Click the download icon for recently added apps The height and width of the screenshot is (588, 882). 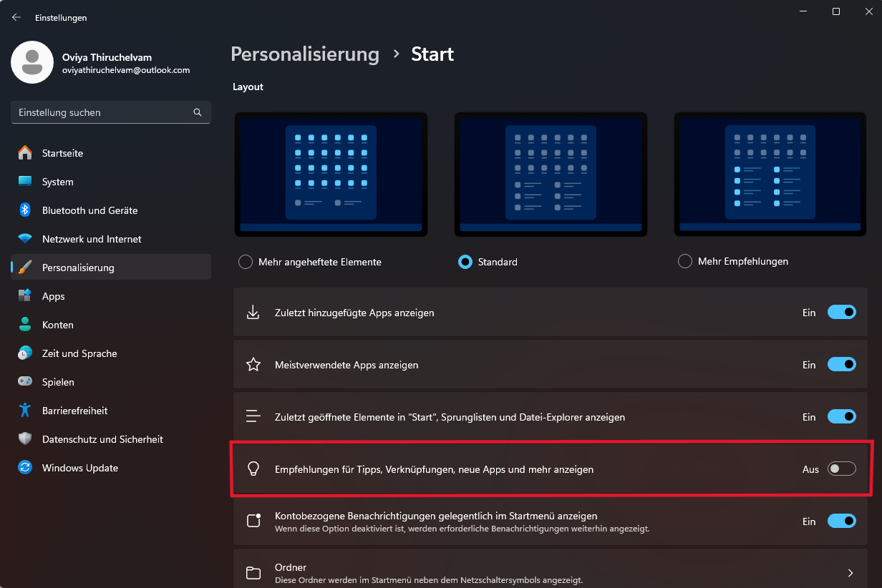(253, 313)
